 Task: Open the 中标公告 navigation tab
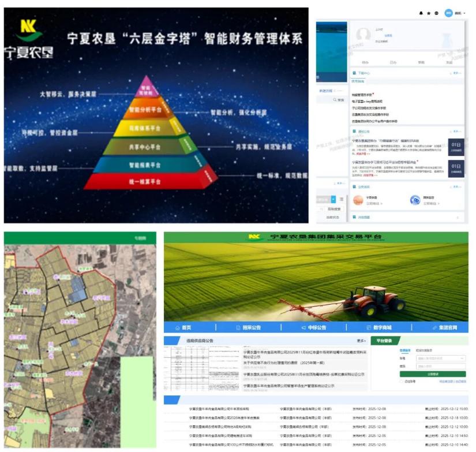[x=313, y=327]
